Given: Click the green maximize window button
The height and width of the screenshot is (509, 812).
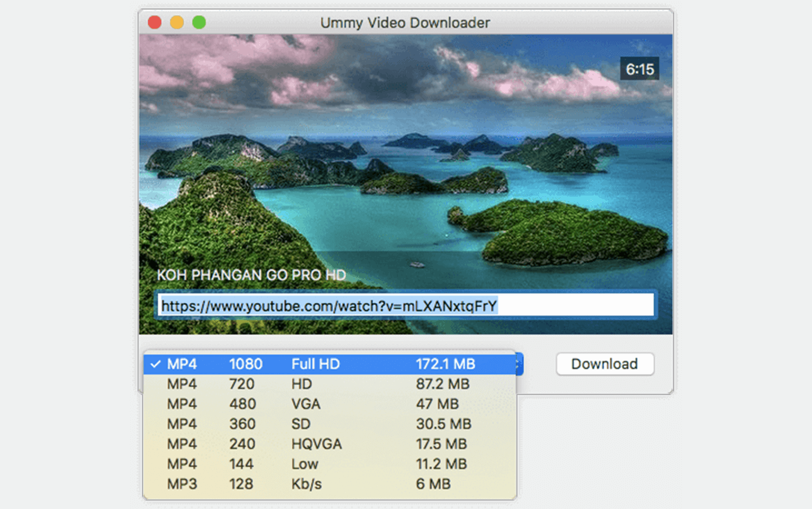Looking at the screenshot, I should 199,22.
